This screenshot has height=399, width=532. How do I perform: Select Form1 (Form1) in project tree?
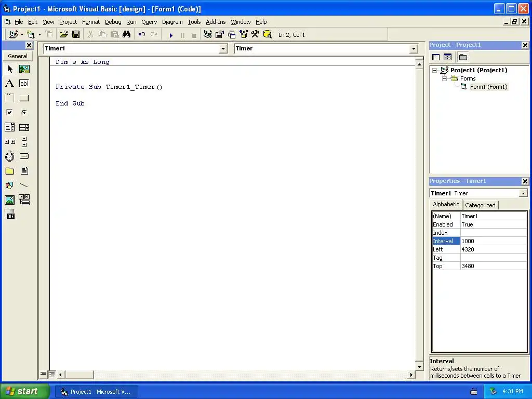[488, 87]
